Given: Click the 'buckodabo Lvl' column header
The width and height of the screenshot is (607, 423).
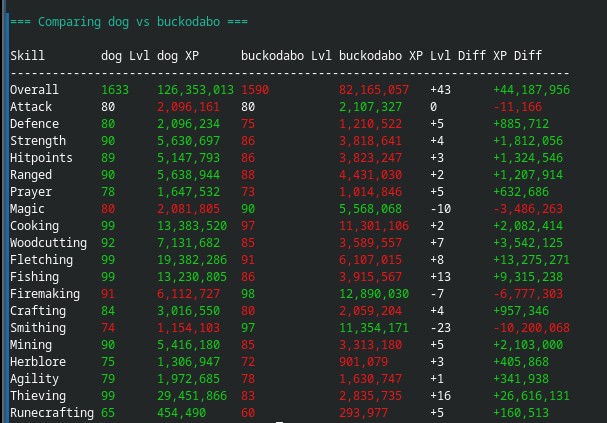Looking at the screenshot, I should (x=286, y=56).
